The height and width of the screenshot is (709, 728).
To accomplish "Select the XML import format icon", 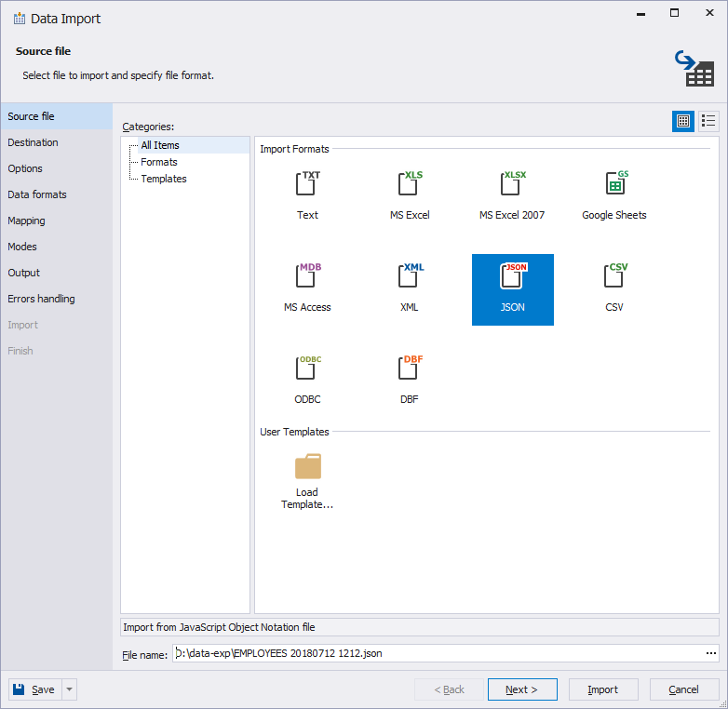I will [x=410, y=275].
